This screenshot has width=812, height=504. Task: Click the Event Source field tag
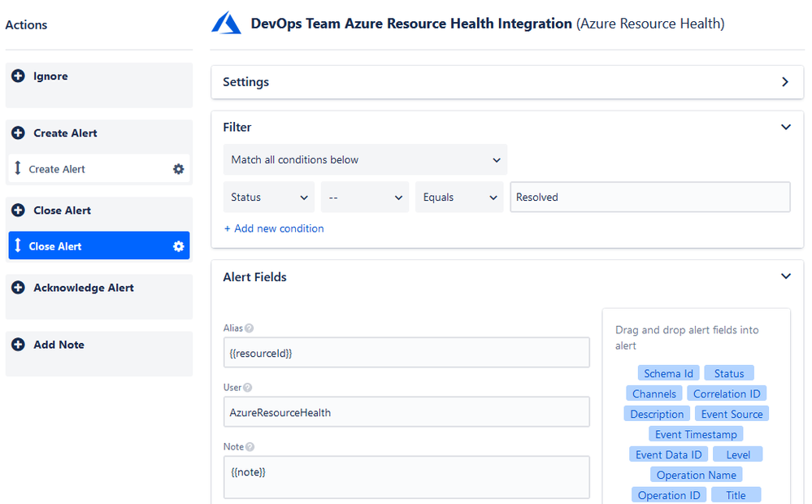pyautogui.click(x=732, y=414)
